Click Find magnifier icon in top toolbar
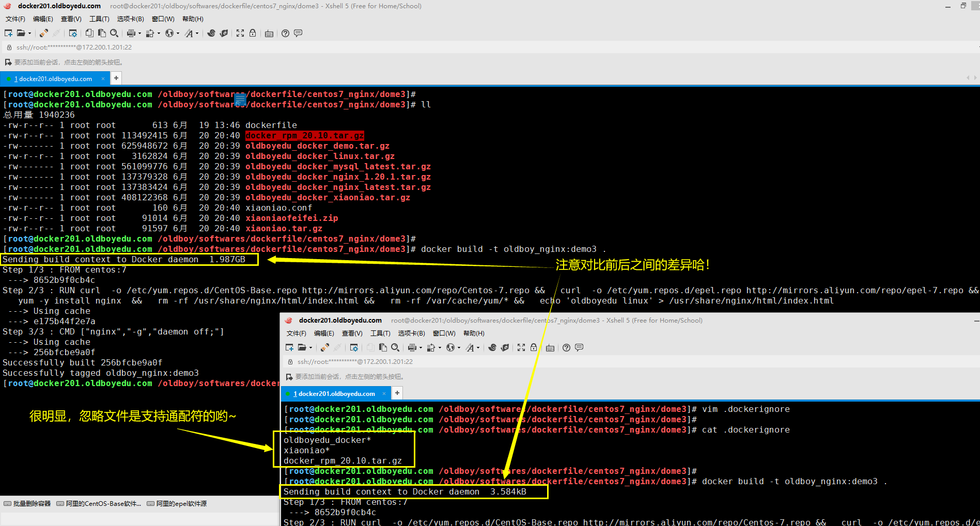The image size is (980, 526). 114,33
